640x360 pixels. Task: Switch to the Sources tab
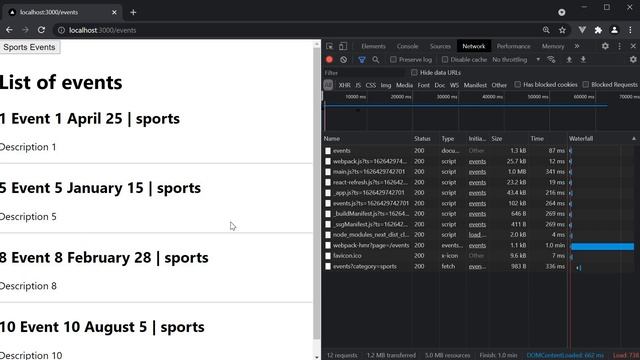tap(440, 46)
